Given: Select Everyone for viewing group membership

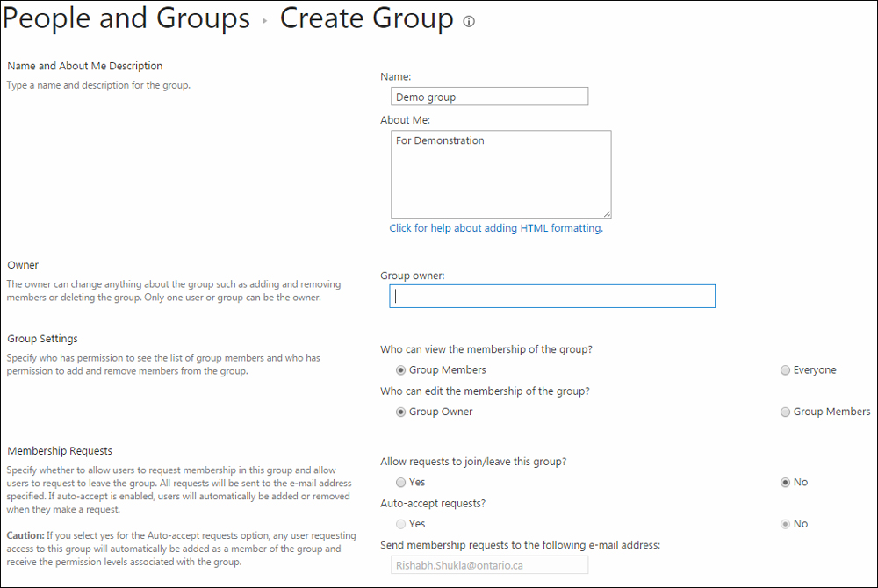Looking at the screenshot, I should click(785, 369).
